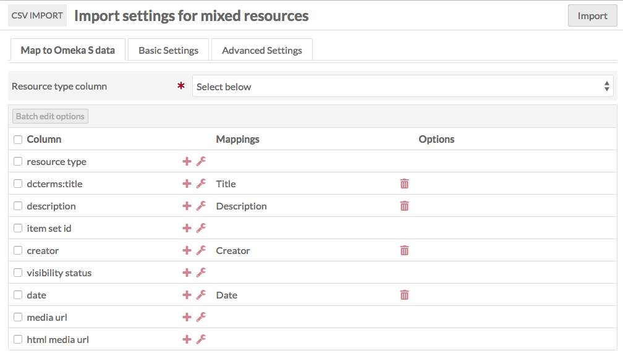623x364 pixels.
Task: Remove the Description mapping trash icon
Action: point(404,206)
